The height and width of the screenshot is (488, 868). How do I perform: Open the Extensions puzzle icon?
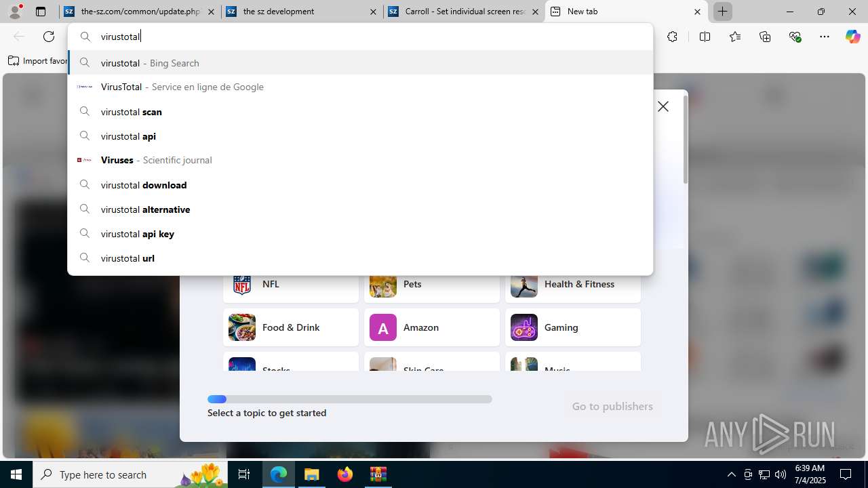point(672,37)
